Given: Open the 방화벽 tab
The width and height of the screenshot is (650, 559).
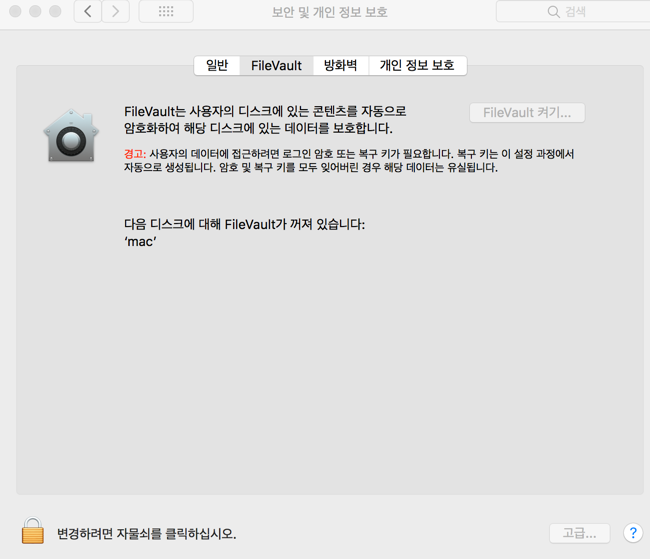Looking at the screenshot, I should pyautogui.click(x=341, y=66).
